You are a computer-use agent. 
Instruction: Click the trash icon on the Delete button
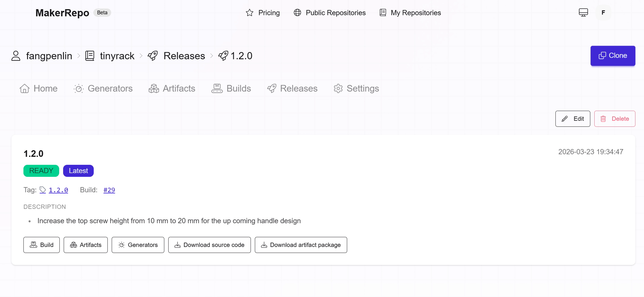click(x=603, y=118)
